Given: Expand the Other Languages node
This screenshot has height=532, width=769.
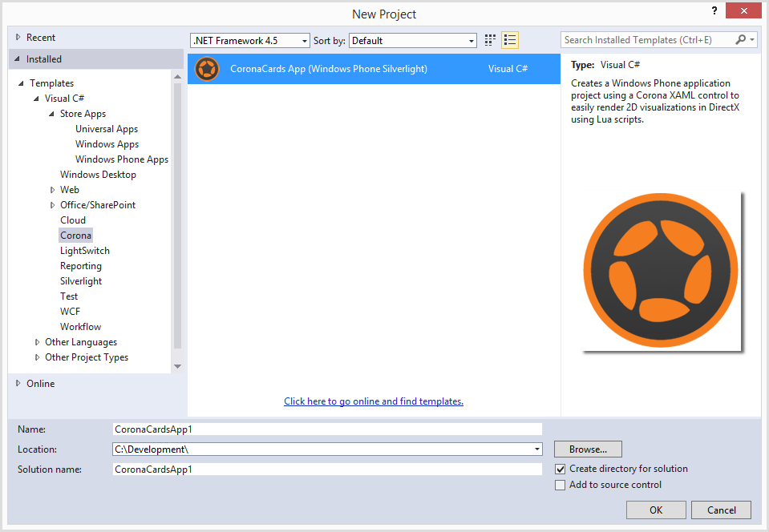Looking at the screenshot, I should (x=37, y=342).
